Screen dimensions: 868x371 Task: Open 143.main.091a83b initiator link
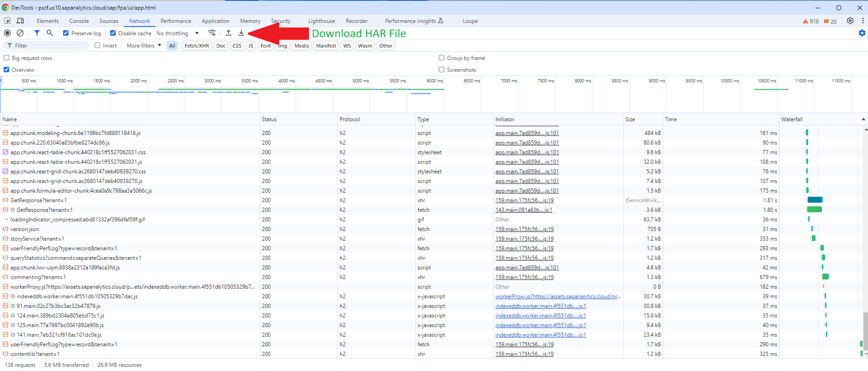(524, 210)
